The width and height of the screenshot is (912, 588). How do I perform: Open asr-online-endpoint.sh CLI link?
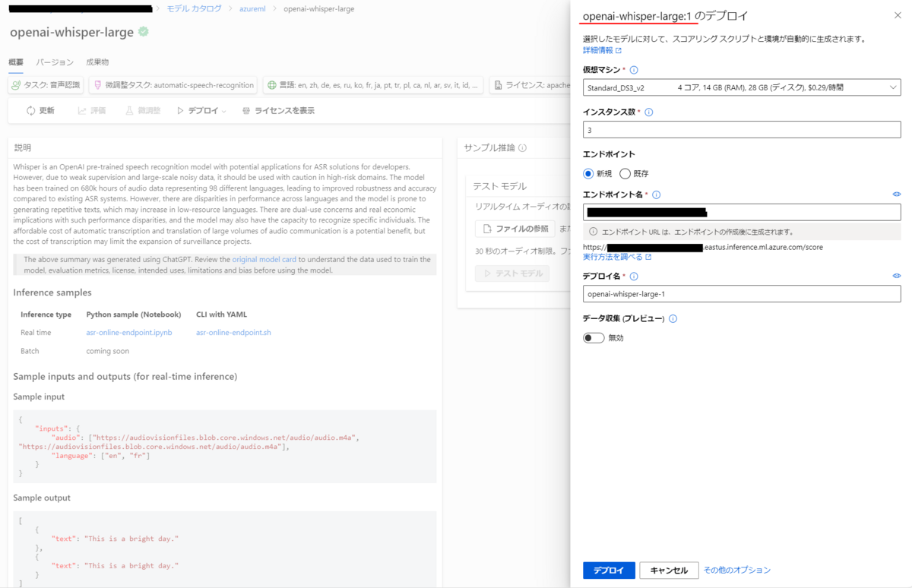coord(233,333)
